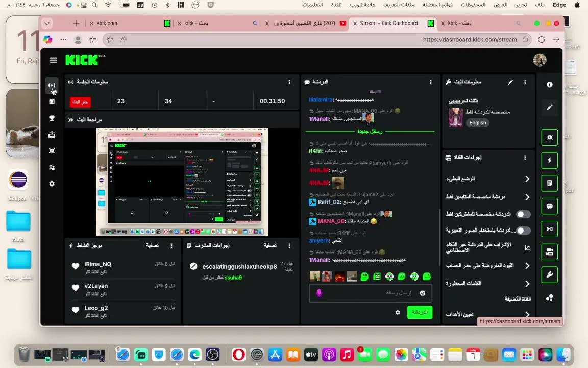
Task: Click the English language tag
Action: (477, 123)
